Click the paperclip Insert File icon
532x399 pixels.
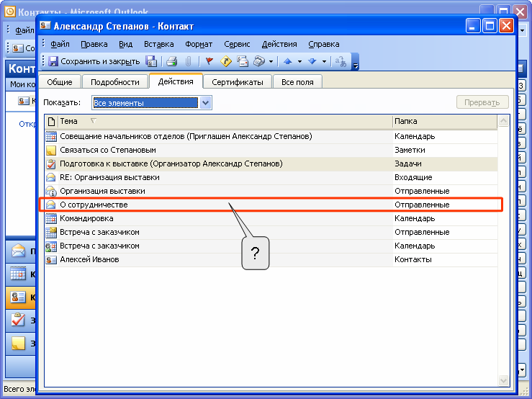click(x=189, y=61)
